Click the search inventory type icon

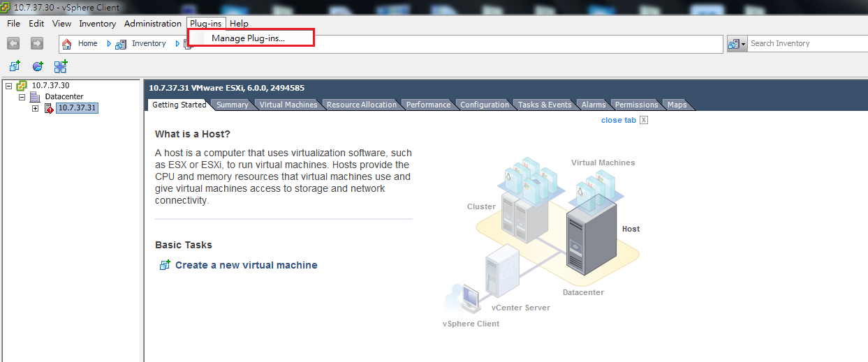click(x=734, y=43)
